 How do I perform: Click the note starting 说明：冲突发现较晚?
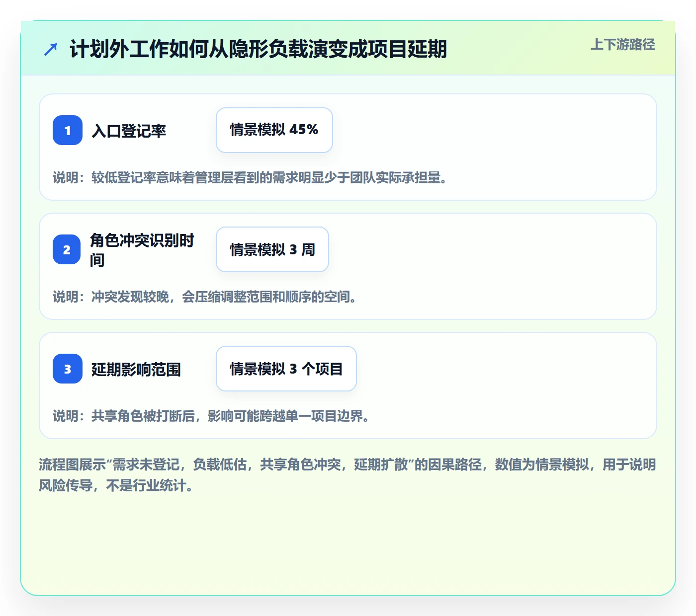205,297
